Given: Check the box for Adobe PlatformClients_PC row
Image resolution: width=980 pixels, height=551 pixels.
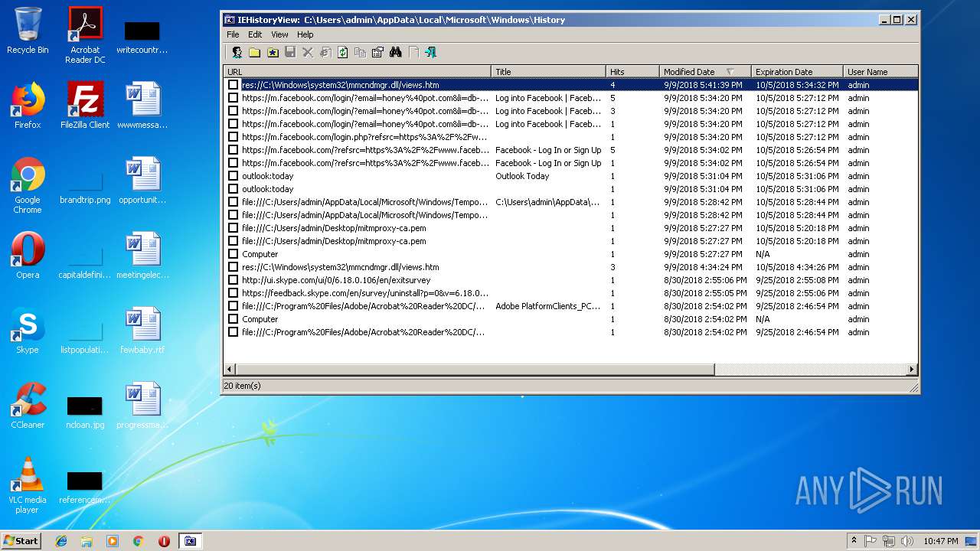Looking at the screenshot, I should point(234,306).
